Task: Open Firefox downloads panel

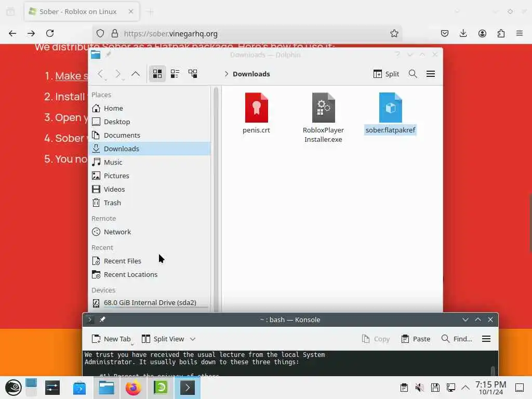Action: coord(463,33)
